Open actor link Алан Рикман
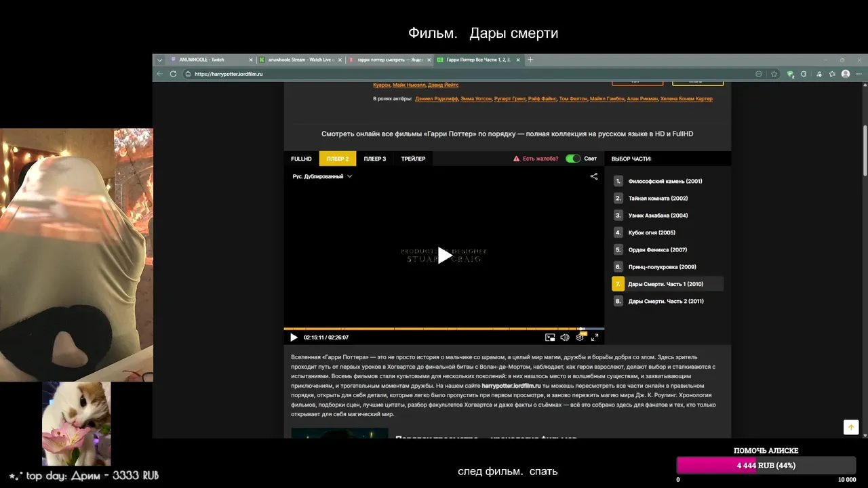Viewport: 868px width, 488px height. (x=642, y=99)
